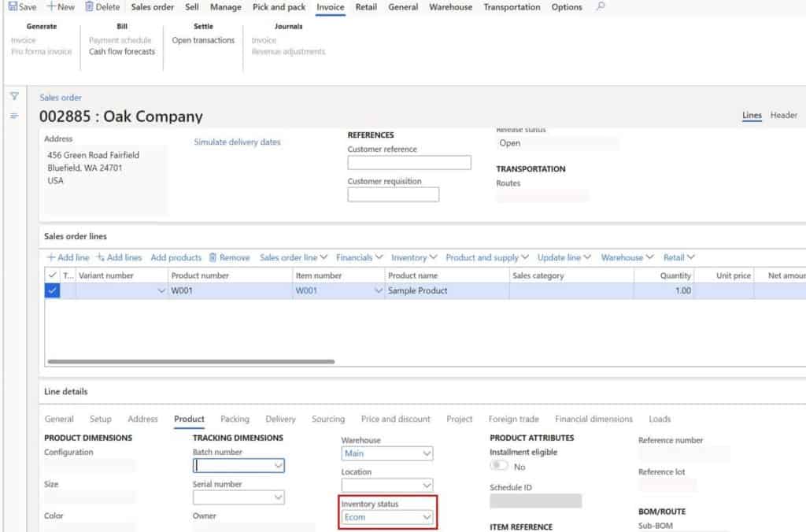This screenshot has width=806, height=532.
Task: Expand the Inventory status dropdown
Action: [427, 517]
